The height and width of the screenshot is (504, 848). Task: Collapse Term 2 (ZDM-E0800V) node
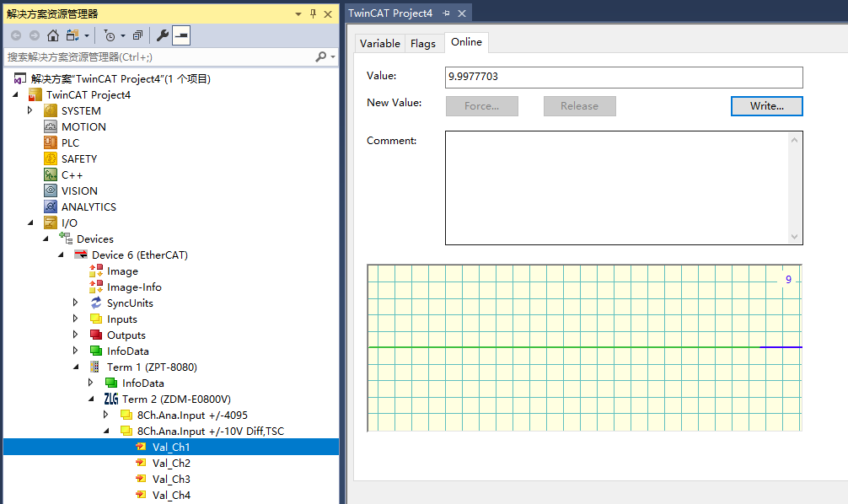(x=91, y=399)
